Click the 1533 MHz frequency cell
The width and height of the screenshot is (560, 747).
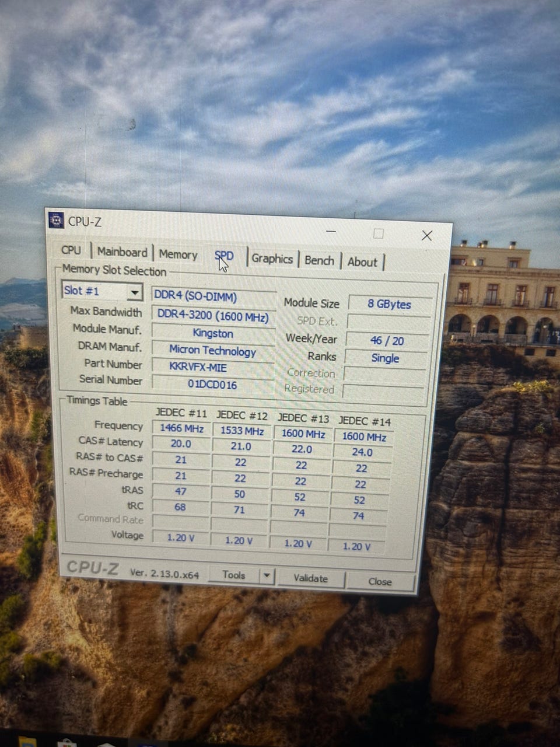[242, 431]
